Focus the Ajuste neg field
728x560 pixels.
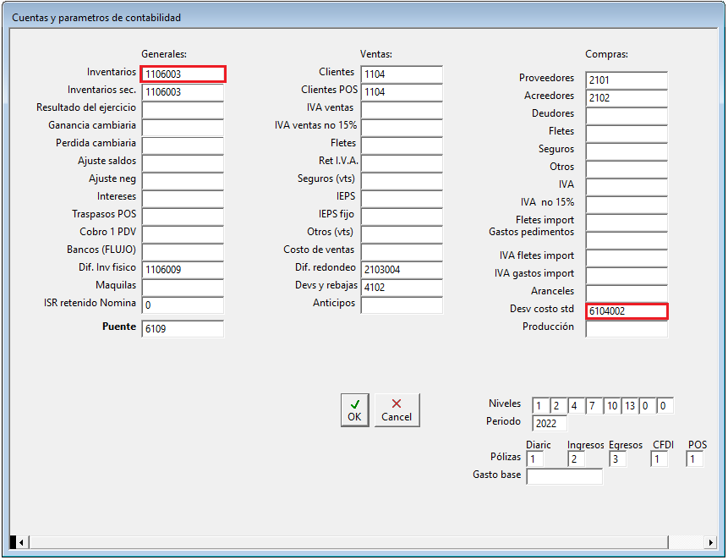pyautogui.click(x=183, y=181)
